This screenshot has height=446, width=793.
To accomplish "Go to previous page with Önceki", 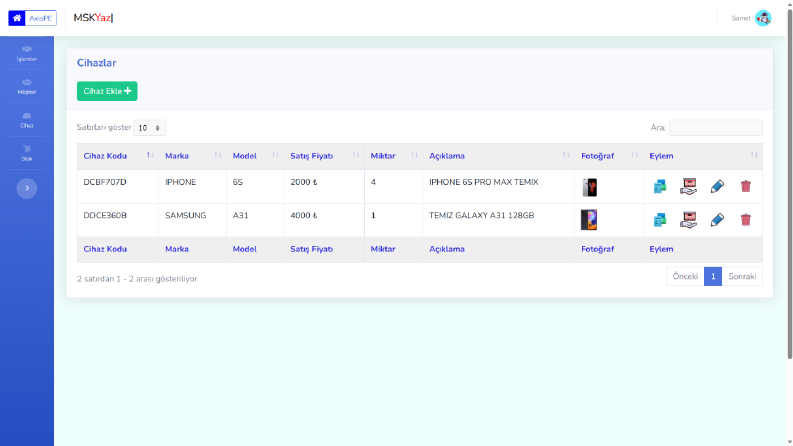I will tap(685, 277).
